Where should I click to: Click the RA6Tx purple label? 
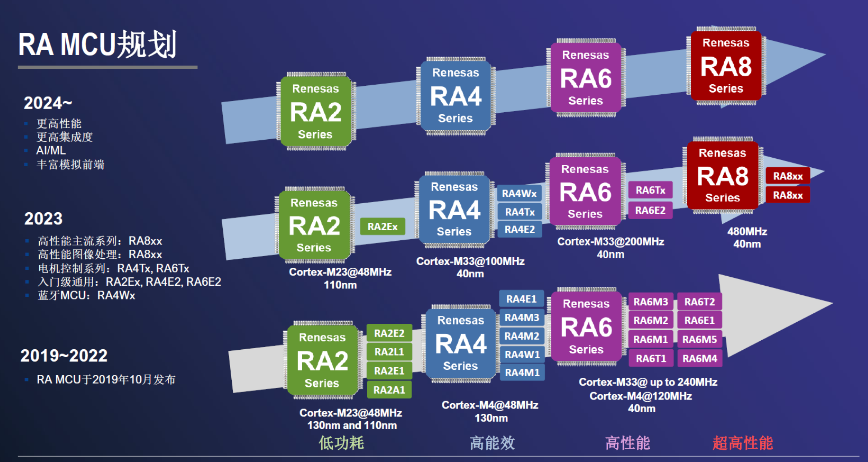click(x=650, y=190)
